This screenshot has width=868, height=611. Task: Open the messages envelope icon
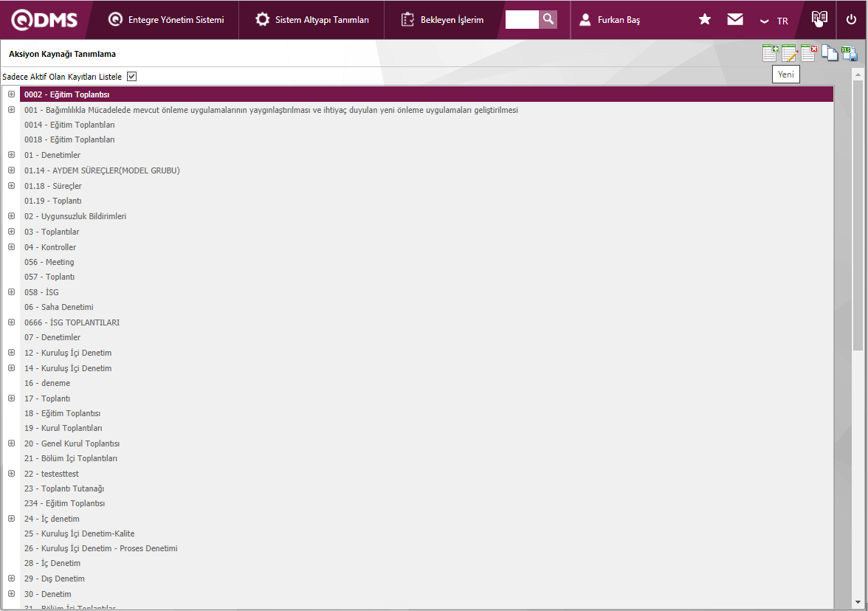click(x=735, y=19)
